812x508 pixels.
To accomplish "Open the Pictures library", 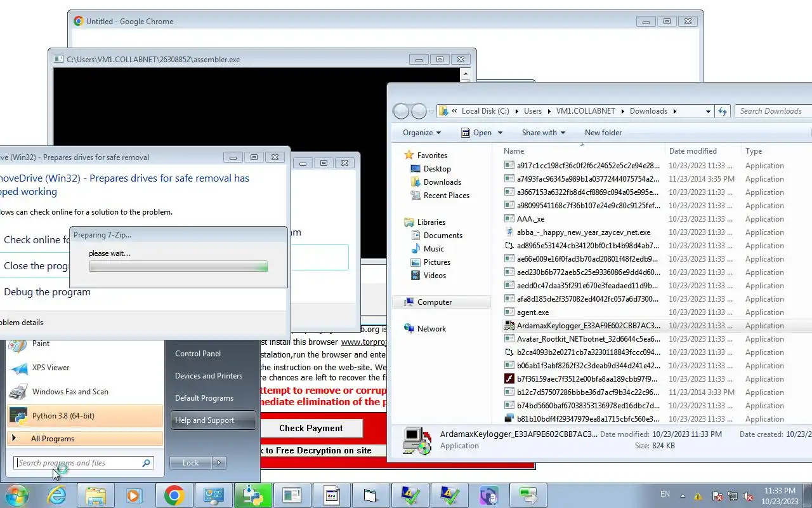I will pos(437,262).
